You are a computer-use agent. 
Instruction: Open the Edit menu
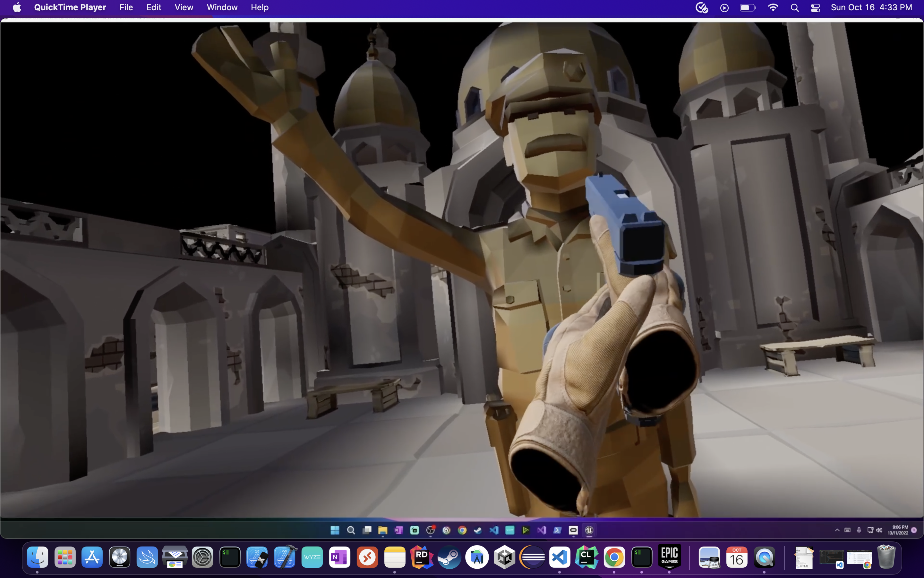coord(154,7)
